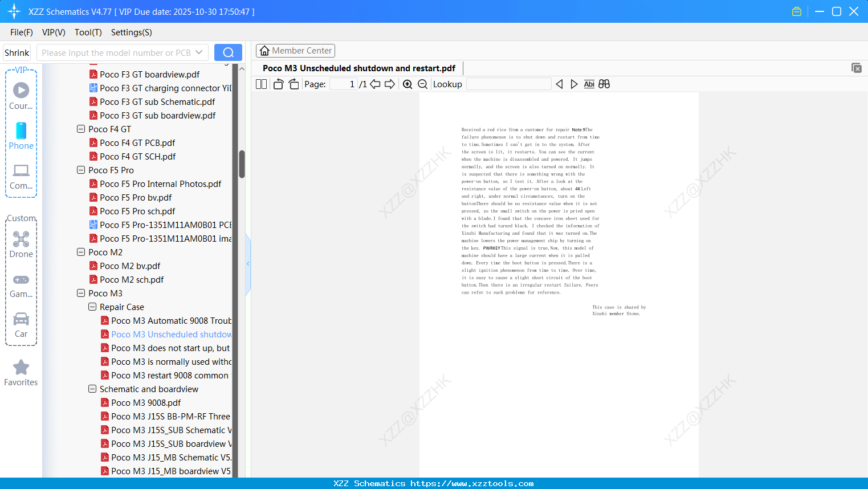Screen dimensions: 868x489
Task: Go to the previous PDF page arrow
Action: [375, 84]
